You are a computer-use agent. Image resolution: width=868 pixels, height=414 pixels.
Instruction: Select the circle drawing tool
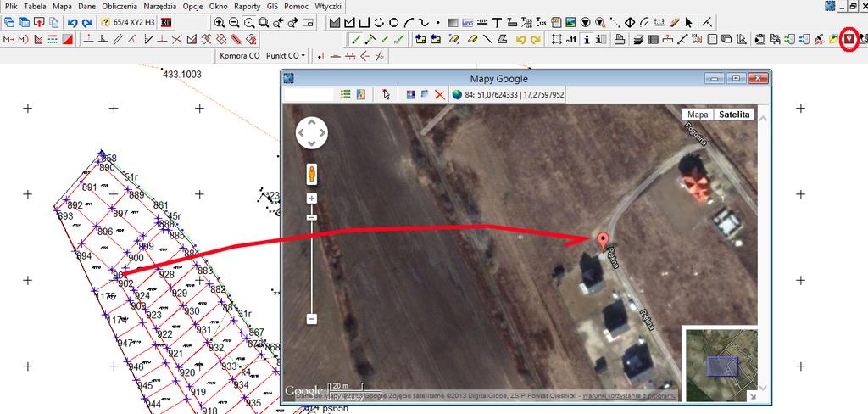coord(393,23)
